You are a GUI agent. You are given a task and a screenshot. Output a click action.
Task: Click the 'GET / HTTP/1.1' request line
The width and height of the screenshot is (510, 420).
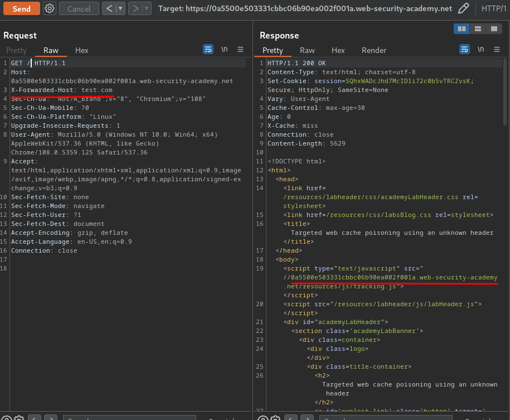pyautogui.click(x=38, y=63)
